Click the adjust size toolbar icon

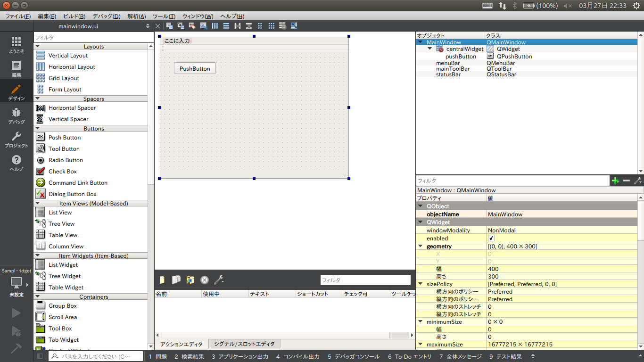click(x=294, y=26)
